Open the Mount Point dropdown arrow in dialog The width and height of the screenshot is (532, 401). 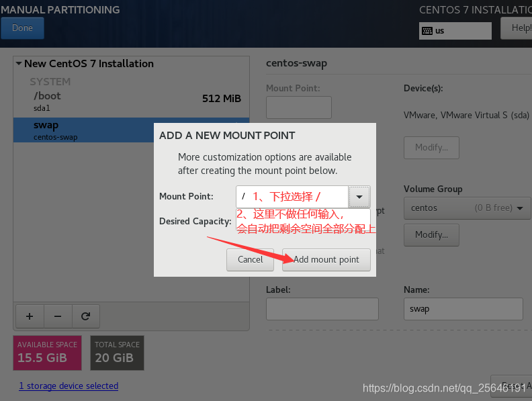[x=359, y=197]
